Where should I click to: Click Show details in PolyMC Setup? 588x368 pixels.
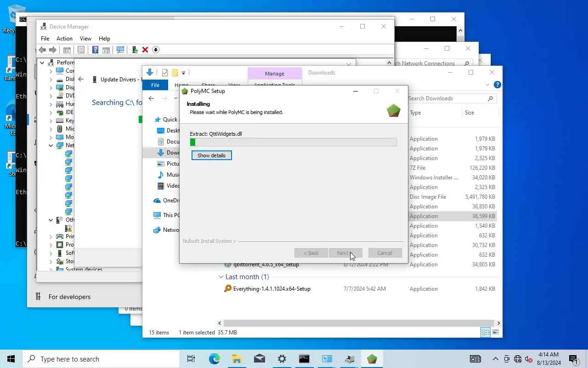211,155
